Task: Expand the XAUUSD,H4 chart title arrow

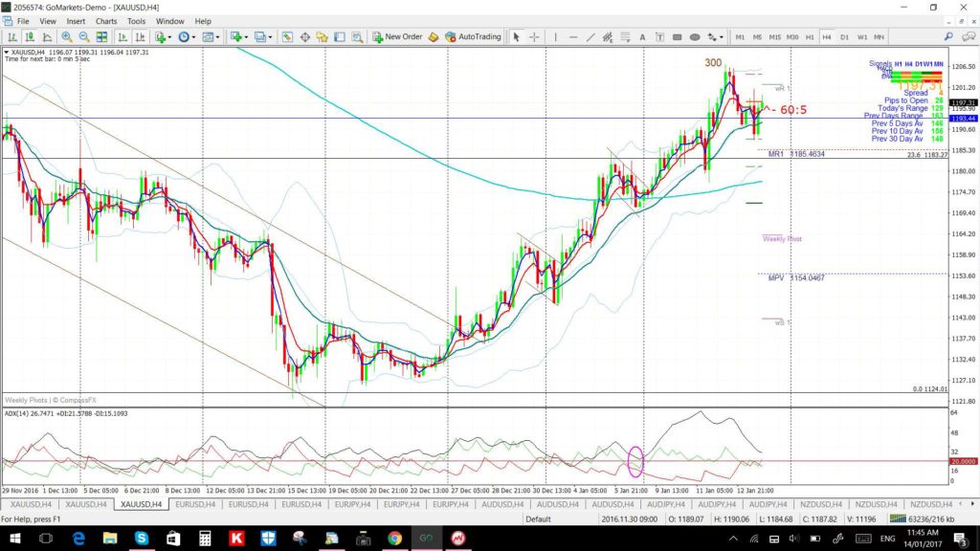Action: pyautogui.click(x=7, y=53)
